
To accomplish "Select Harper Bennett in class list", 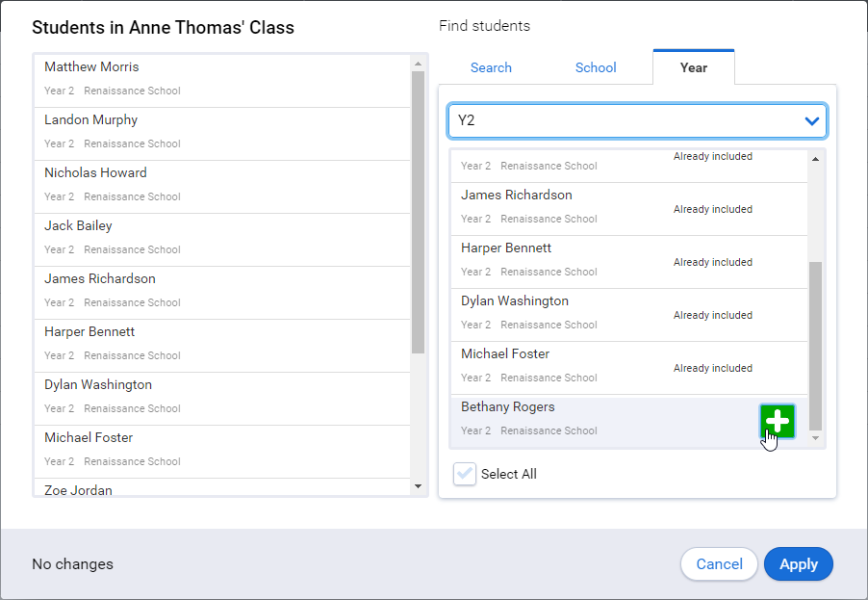I will pyautogui.click(x=222, y=345).
